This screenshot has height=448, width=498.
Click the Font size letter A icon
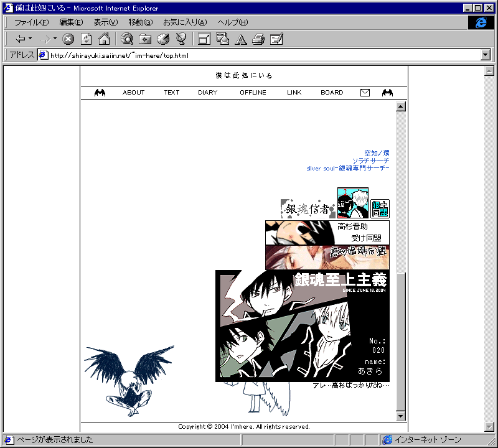pos(241,39)
